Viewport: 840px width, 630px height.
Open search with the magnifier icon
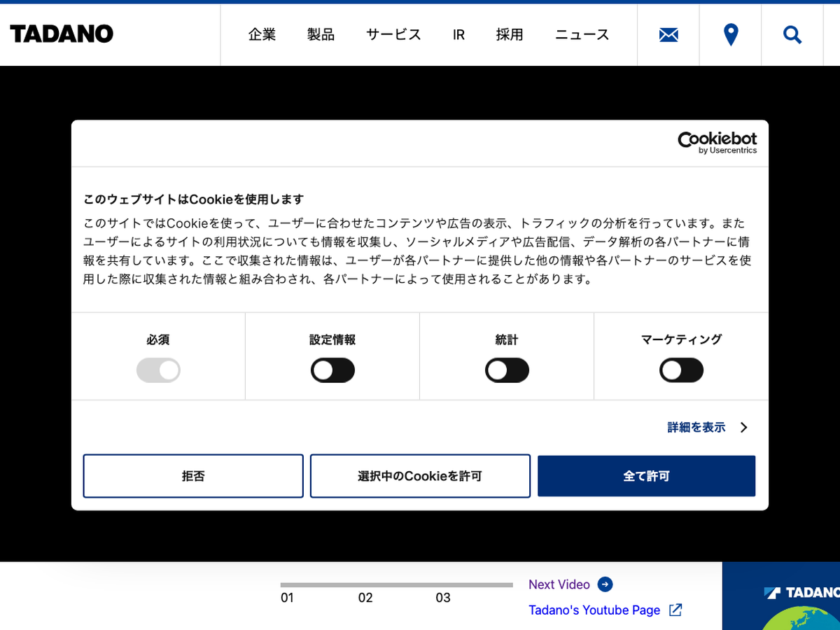[792, 34]
